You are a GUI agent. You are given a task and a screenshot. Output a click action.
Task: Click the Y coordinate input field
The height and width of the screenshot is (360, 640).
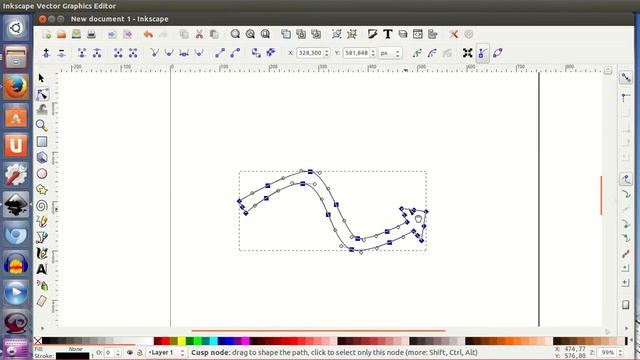pyautogui.click(x=356, y=53)
